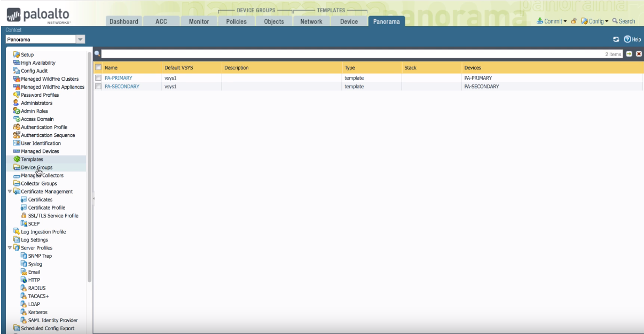Viewport: 644px width, 334px height.
Task: Open the Dashboard tab
Action: pos(124,21)
